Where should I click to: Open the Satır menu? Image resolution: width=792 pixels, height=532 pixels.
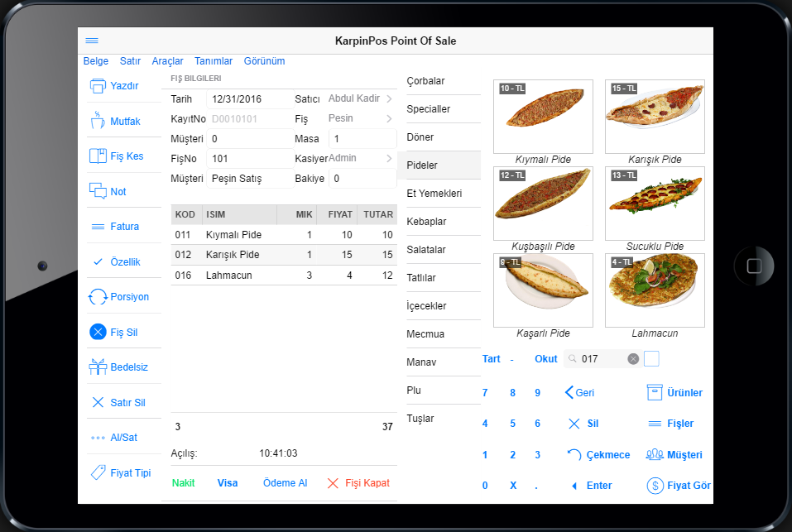click(130, 61)
